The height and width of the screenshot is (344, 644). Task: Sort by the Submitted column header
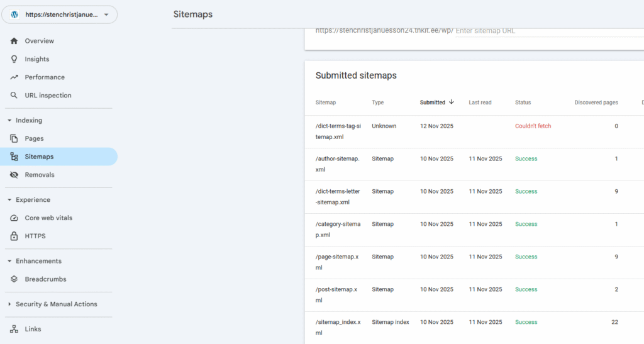(433, 103)
